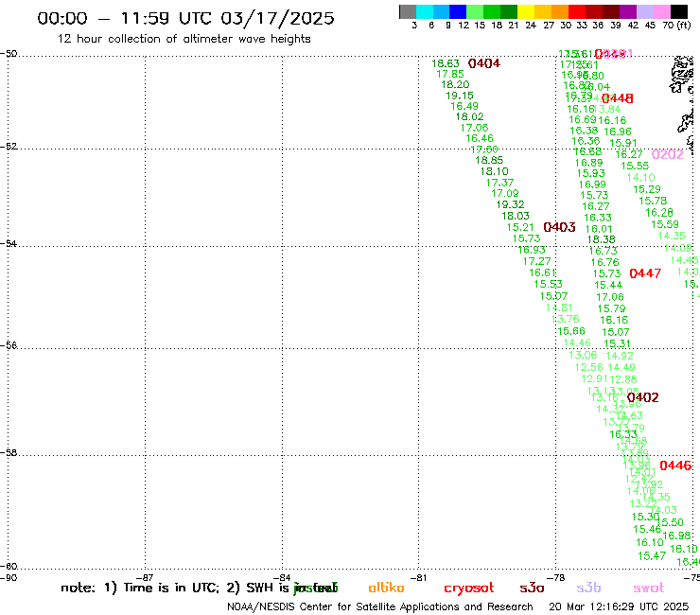This screenshot has width=700, height=615.
Task: Click the NOAA/NESDIS credit line text
Action: [x=380, y=606]
